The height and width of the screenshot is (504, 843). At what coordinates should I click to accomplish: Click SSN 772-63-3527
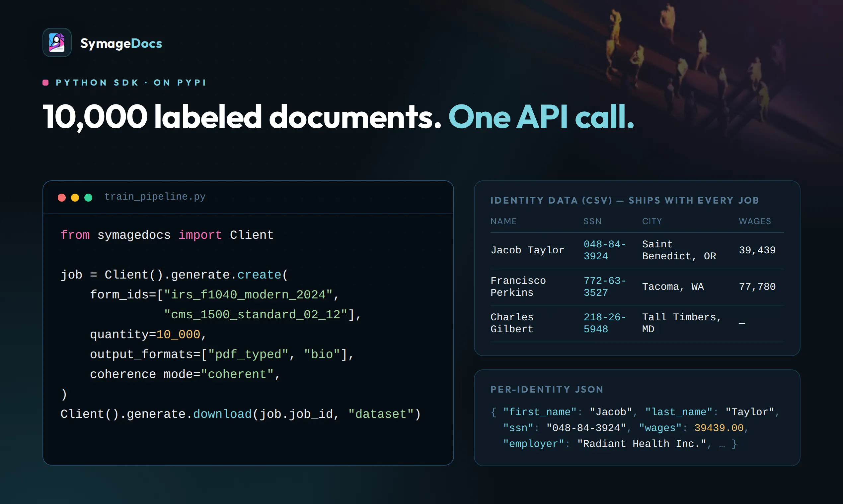[605, 286]
